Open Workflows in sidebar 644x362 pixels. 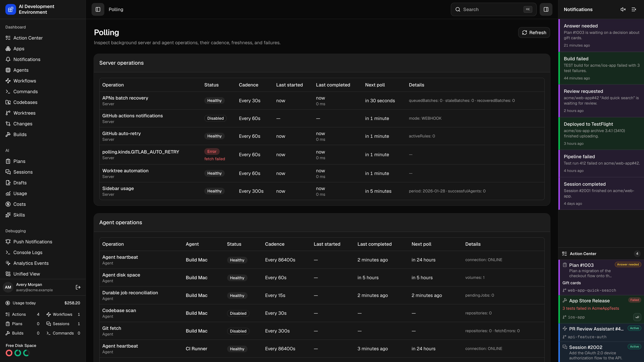pos(43,81)
